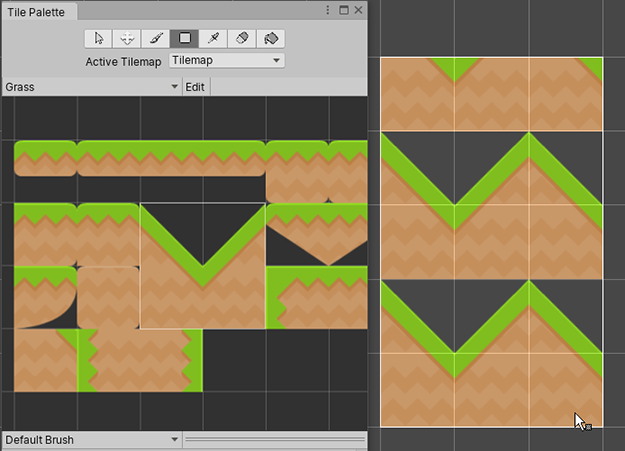
Task: Activate the Flood Fill bucket tool
Action: coord(272,38)
